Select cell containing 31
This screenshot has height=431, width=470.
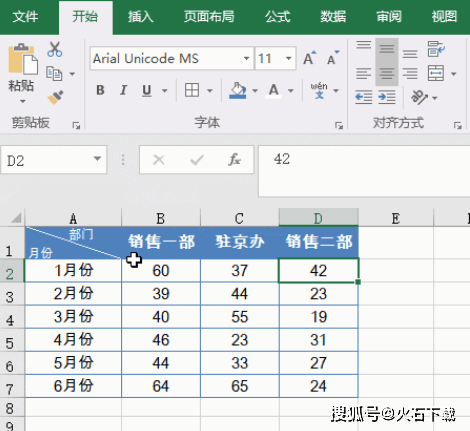319,340
